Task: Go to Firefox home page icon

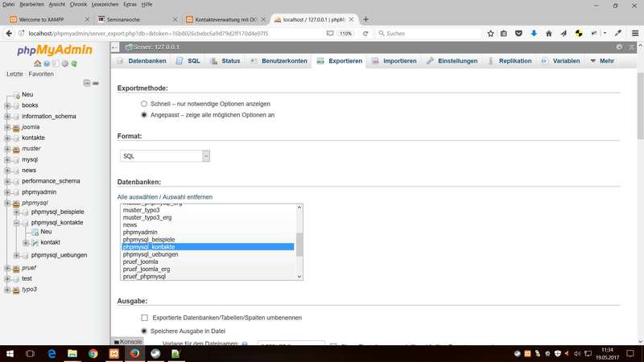Action: (x=549, y=33)
